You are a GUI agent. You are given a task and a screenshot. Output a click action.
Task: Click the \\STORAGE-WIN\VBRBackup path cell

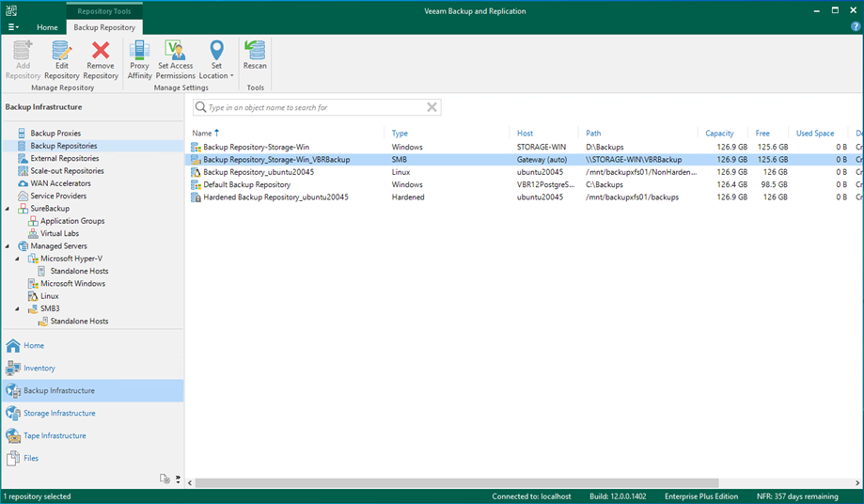point(633,159)
